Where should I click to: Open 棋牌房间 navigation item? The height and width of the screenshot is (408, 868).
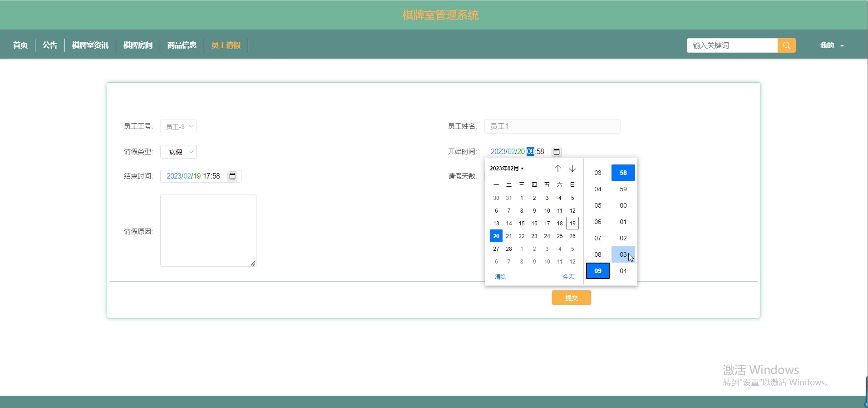pos(138,45)
